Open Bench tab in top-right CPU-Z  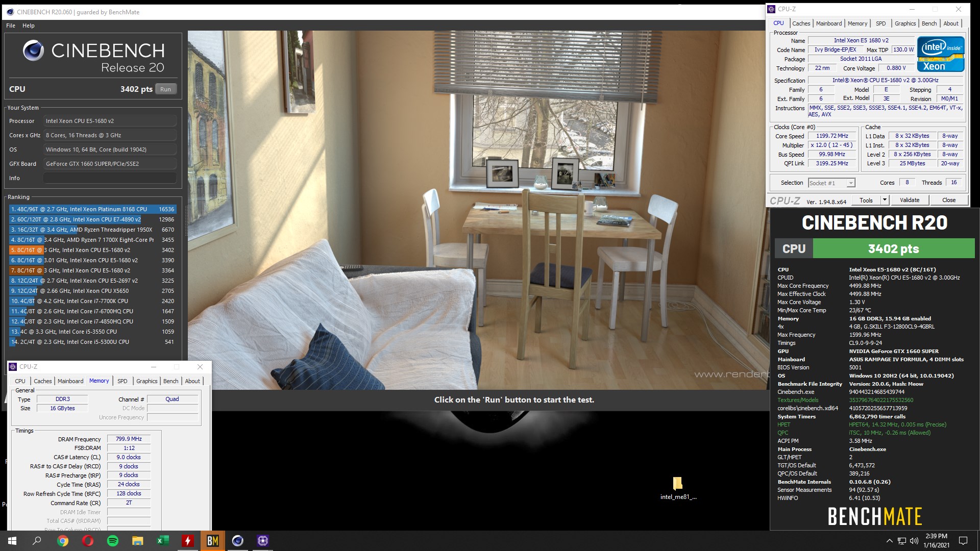(x=929, y=23)
